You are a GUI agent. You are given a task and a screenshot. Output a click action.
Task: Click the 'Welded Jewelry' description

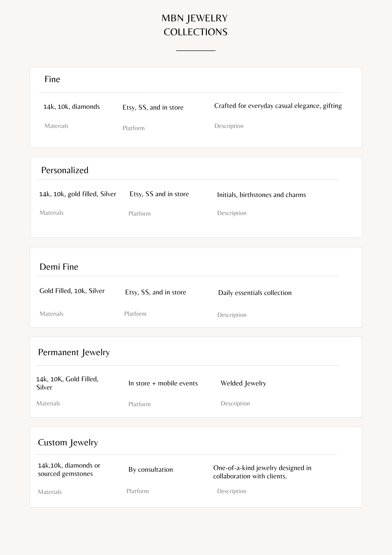(x=243, y=384)
